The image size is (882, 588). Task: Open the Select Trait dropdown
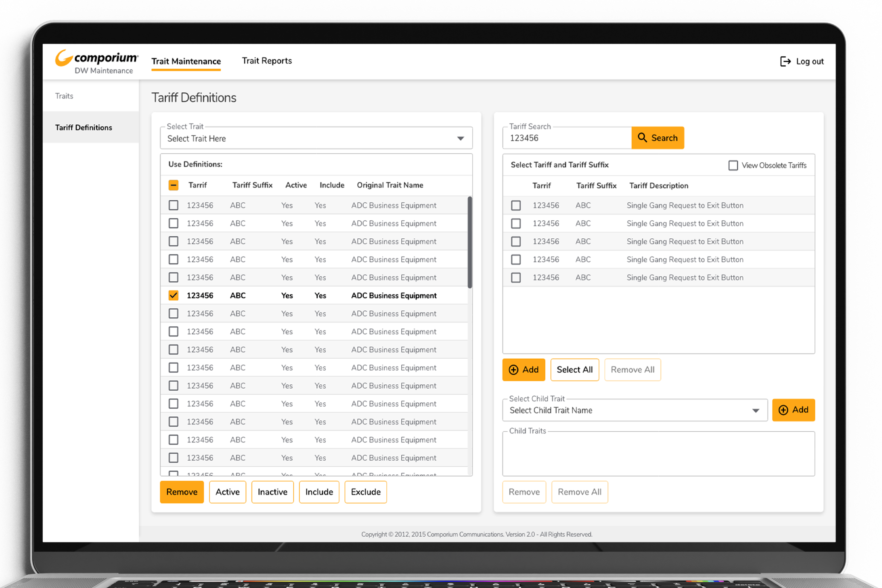[316, 138]
